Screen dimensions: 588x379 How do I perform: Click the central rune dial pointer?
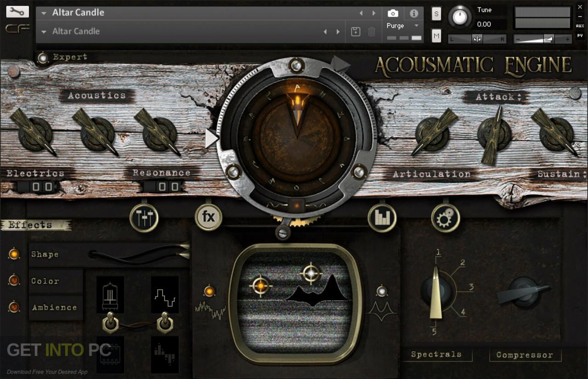[297, 113]
